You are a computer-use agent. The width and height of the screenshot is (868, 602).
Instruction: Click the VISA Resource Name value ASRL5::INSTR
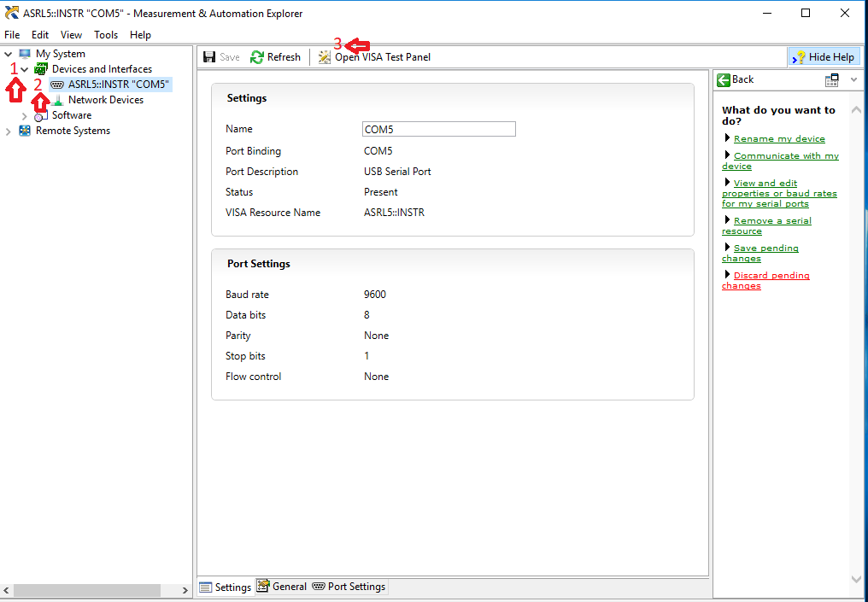tap(394, 213)
